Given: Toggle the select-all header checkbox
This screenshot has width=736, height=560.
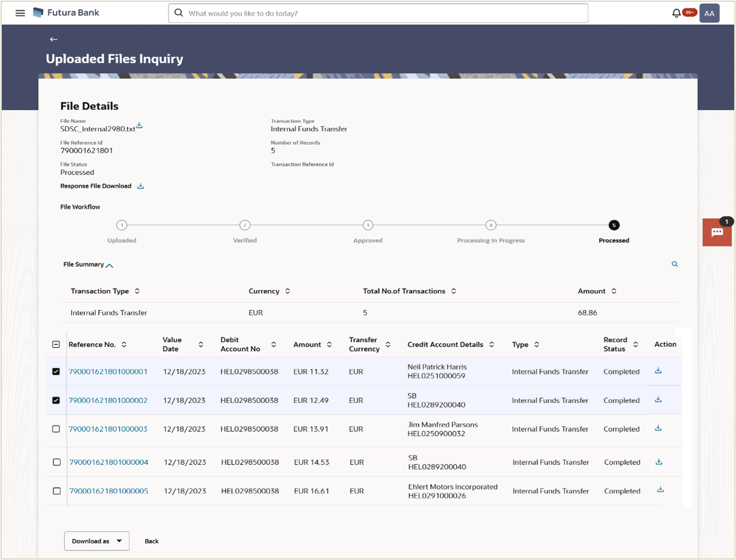Looking at the screenshot, I should (56, 344).
